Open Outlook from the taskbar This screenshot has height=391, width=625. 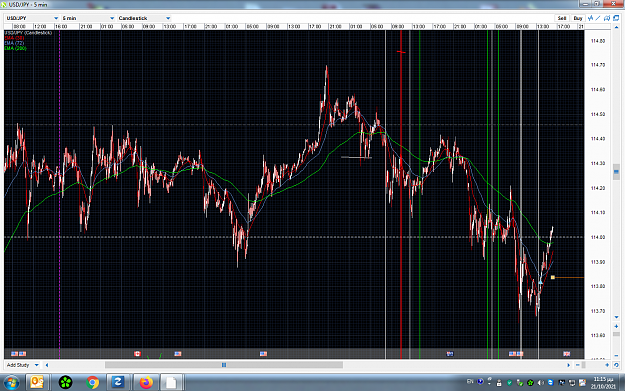point(37,383)
